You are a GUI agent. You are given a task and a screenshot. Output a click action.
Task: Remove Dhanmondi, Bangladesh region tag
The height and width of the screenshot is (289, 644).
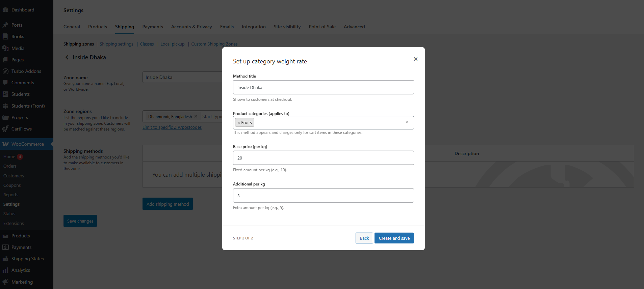196,116
